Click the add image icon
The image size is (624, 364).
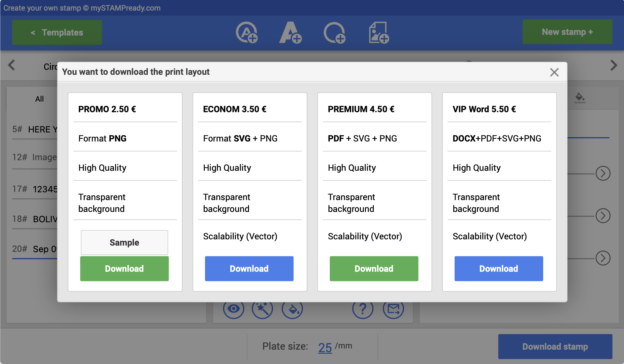coord(378,32)
